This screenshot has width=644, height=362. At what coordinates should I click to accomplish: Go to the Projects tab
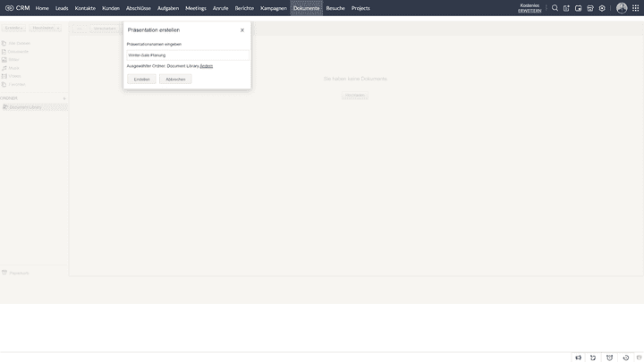click(360, 8)
